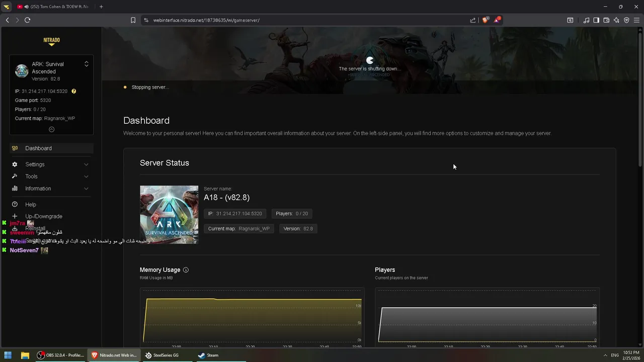Open the browser main menu

(636, 20)
